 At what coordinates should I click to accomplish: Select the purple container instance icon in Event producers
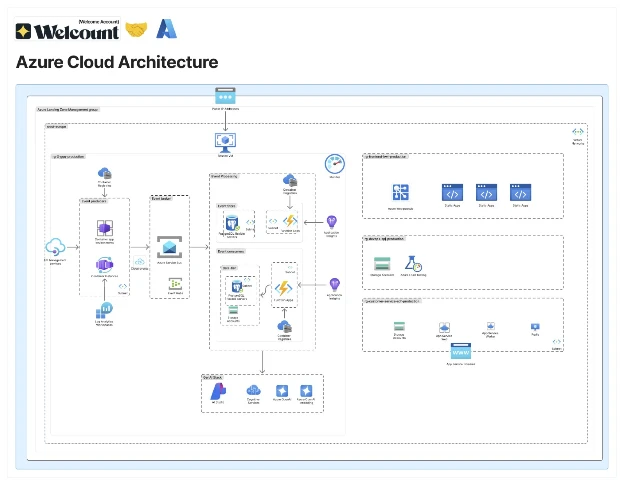[104, 265]
